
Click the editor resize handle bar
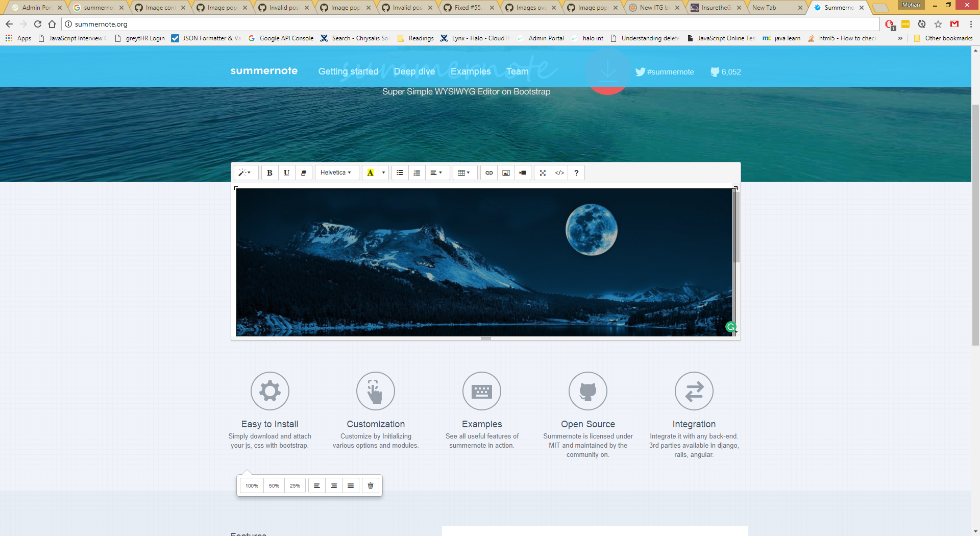486,338
